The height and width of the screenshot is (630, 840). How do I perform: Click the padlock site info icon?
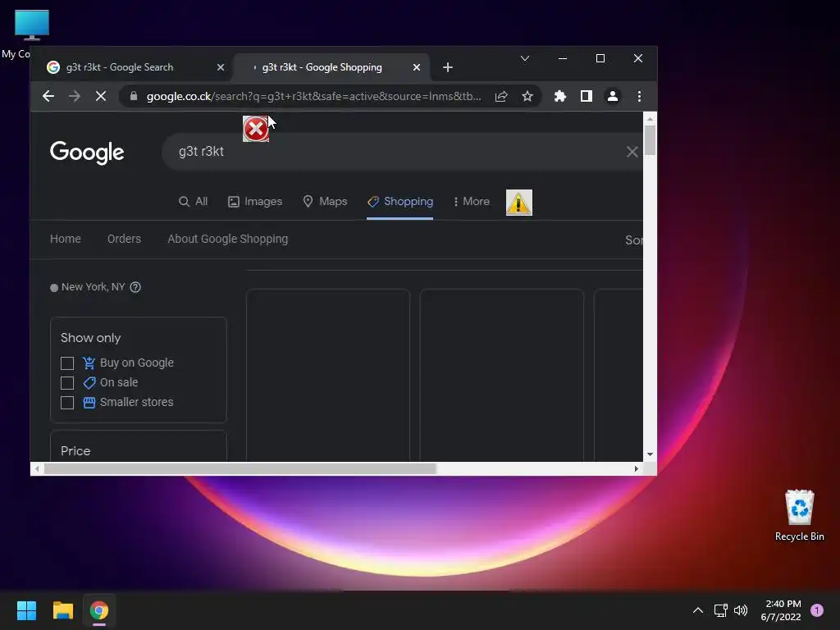pos(134,97)
